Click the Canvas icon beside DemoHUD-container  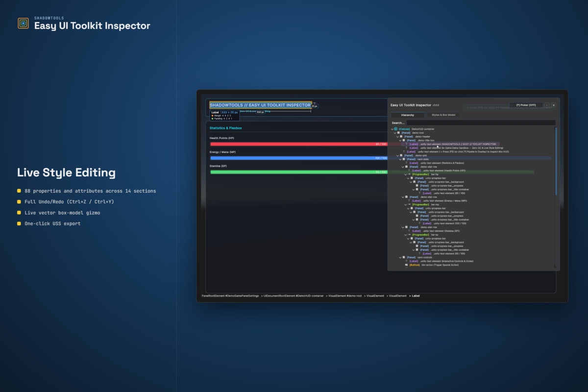(396, 129)
